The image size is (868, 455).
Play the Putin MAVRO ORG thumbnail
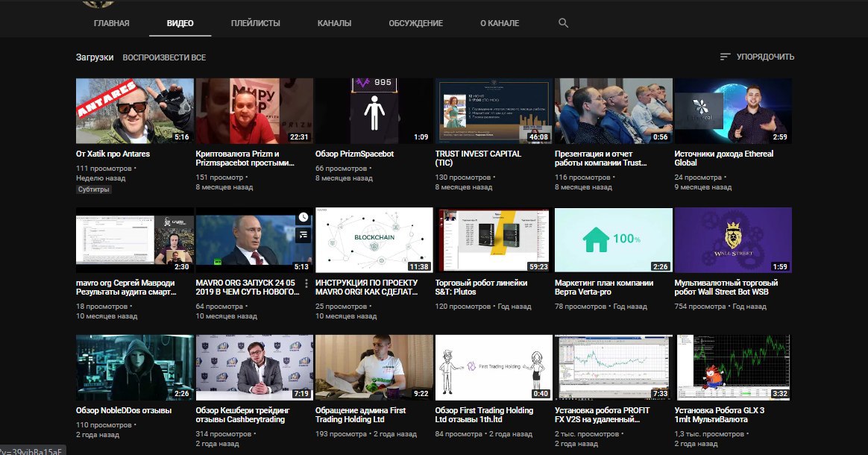tap(254, 239)
